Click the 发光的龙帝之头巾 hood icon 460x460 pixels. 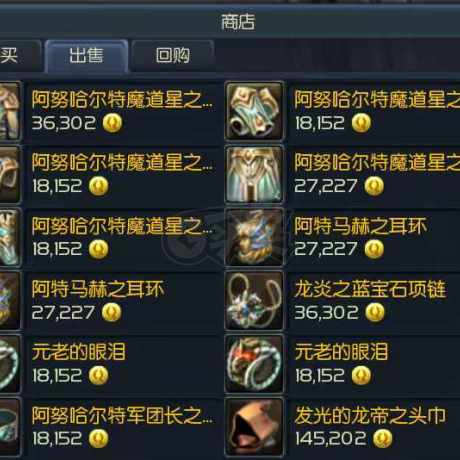click(254, 427)
